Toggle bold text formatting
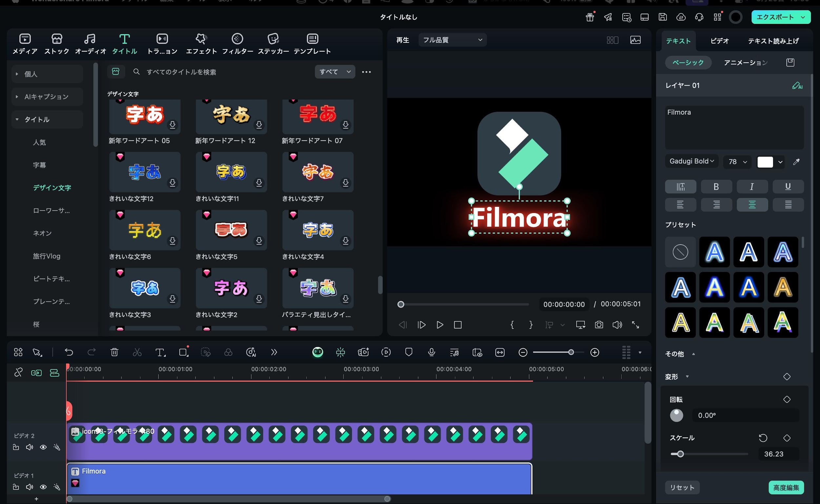This screenshot has height=504, width=820. click(x=716, y=187)
